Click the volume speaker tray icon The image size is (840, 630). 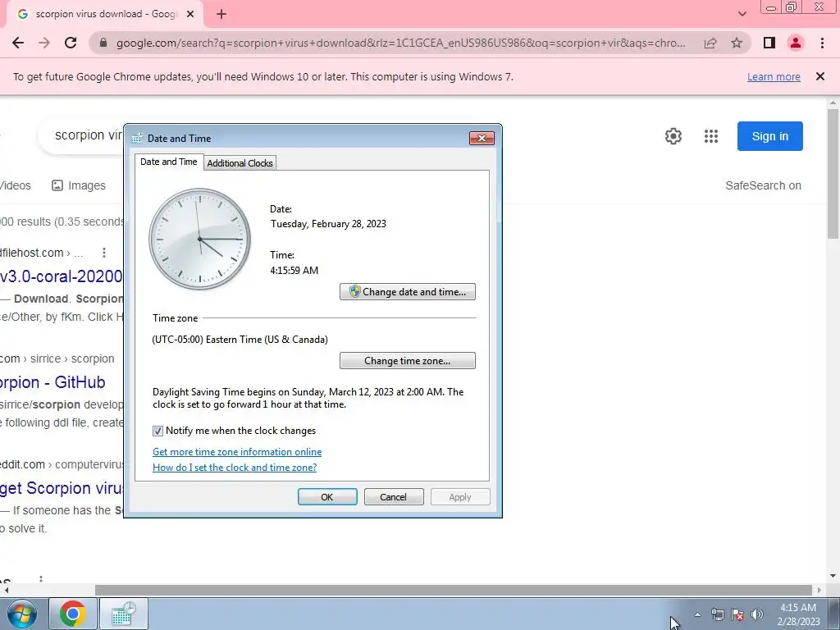pyautogui.click(x=756, y=614)
